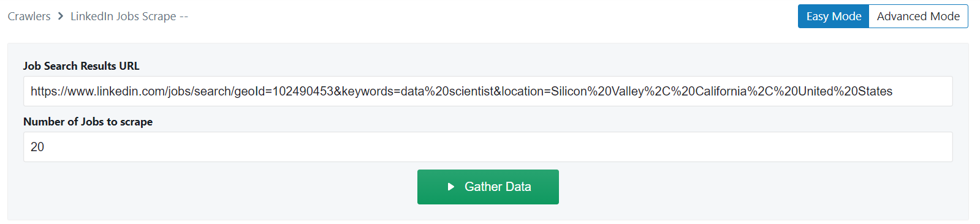
Task: Place cursor on Silicon%20Valley in the URL
Action: (598, 91)
